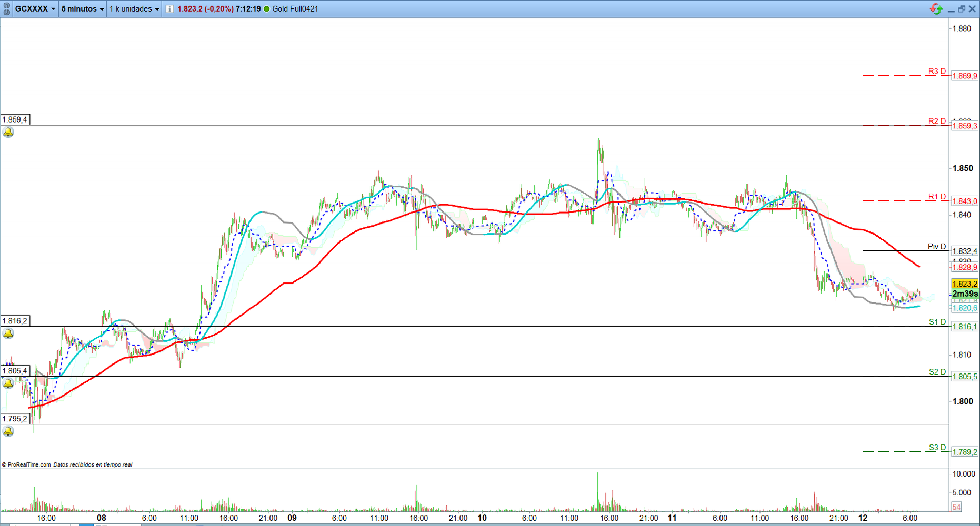Click the green market status dot

pos(266,9)
